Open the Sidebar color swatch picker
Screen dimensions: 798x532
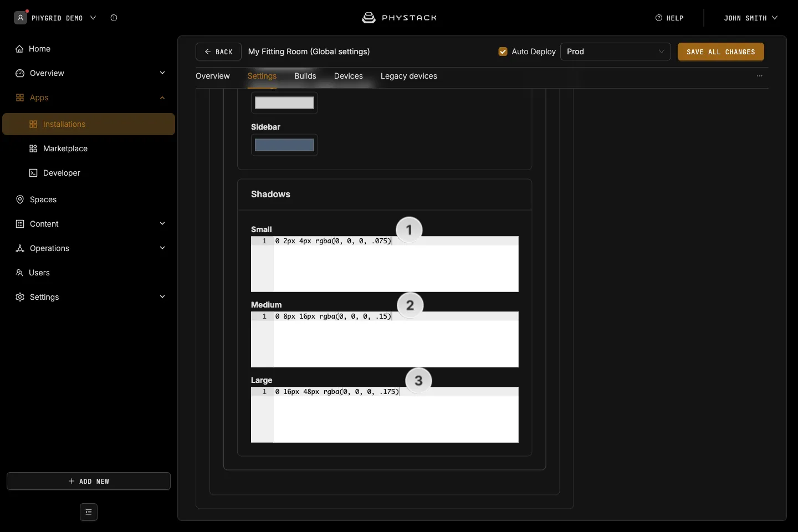click(284, 145)
